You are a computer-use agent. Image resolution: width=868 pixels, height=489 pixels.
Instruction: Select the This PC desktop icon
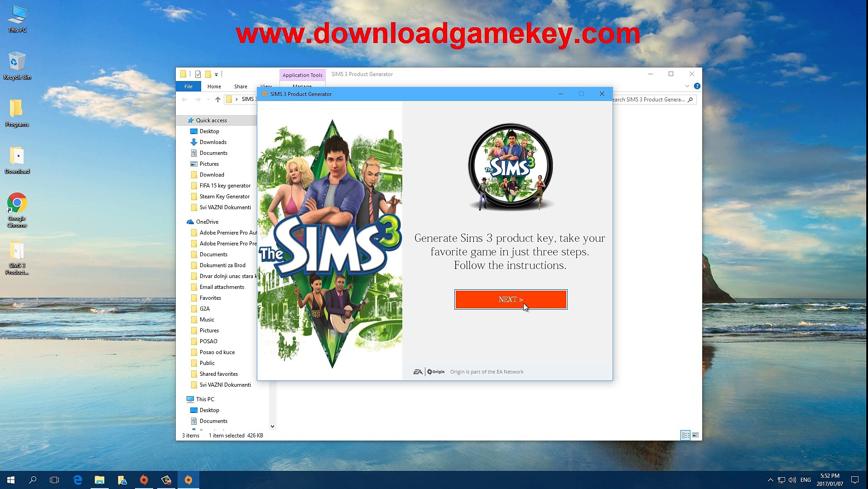(17, 19)
